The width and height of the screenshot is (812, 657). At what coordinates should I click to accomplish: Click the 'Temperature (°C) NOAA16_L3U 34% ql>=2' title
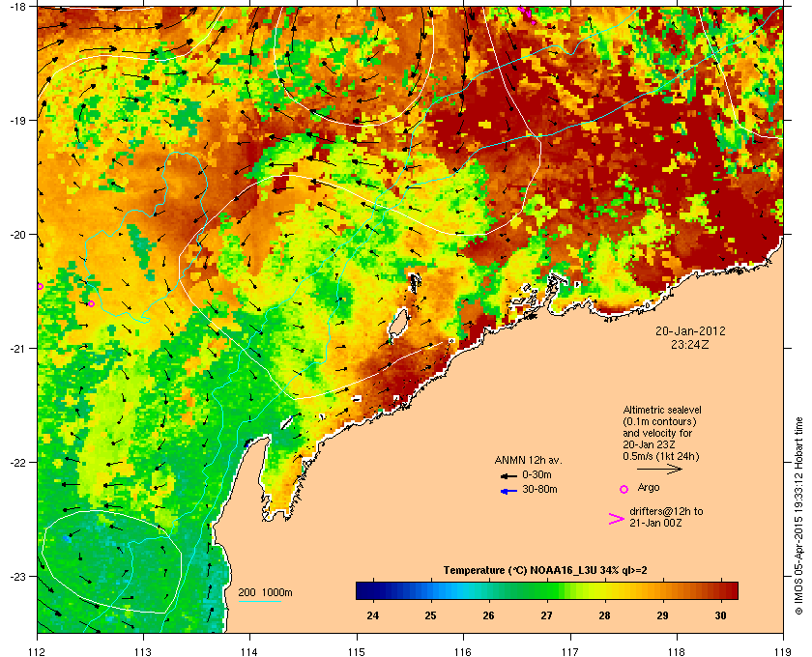pyautogui.click(x=545, y=571)
